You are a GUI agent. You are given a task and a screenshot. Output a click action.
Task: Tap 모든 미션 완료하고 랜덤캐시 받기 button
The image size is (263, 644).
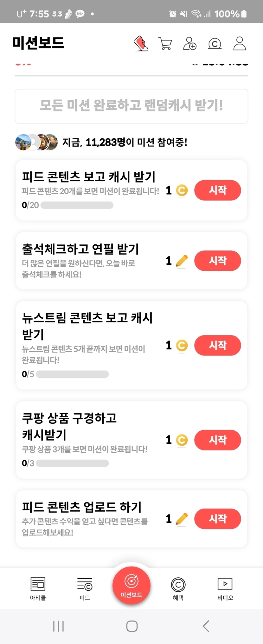[131, 106]
